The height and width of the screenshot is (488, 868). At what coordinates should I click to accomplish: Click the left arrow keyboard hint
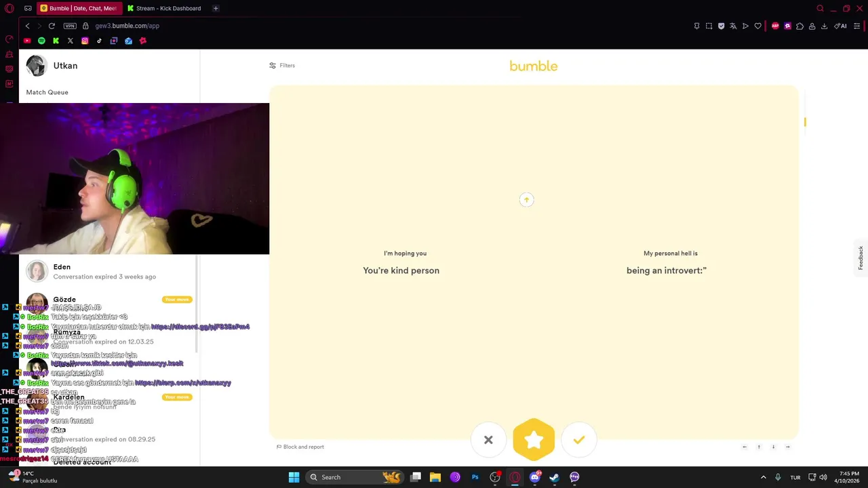(745, 447)
